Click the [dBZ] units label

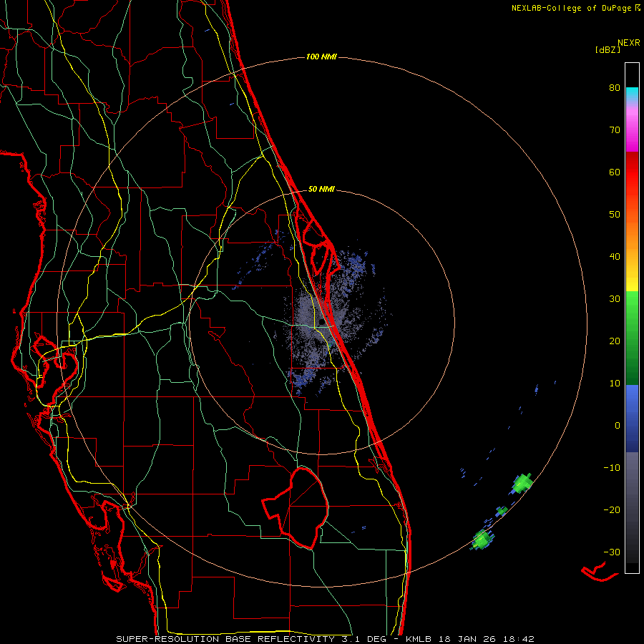click(608, 50)
